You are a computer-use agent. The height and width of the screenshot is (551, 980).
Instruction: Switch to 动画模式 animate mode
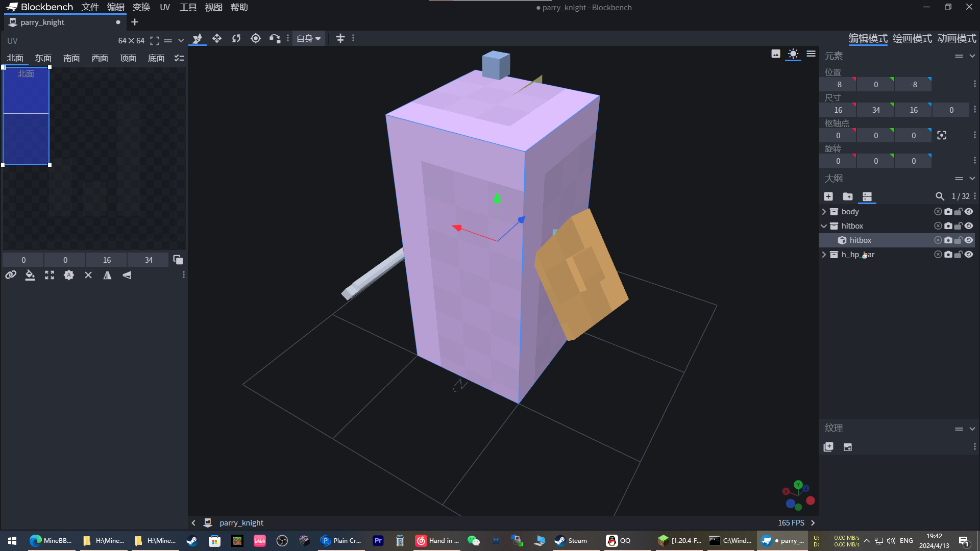tap(957, 39)
